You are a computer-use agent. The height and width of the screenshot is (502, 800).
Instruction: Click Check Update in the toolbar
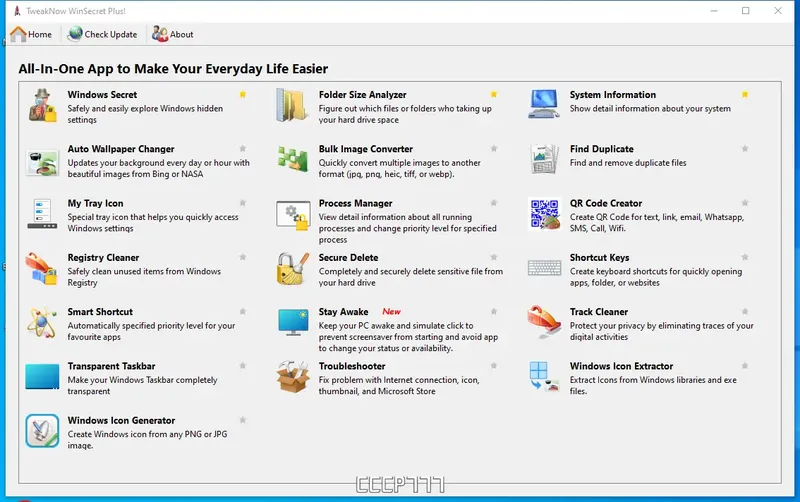103,34
